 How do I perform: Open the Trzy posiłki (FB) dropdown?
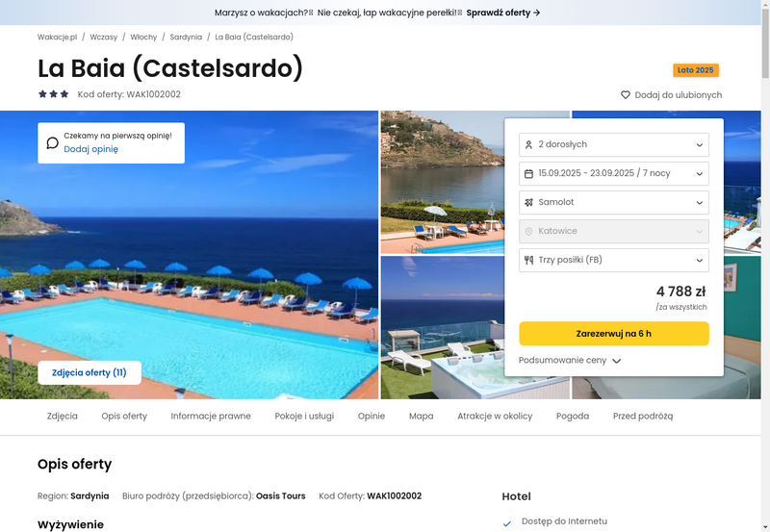(x=614, y=260)
